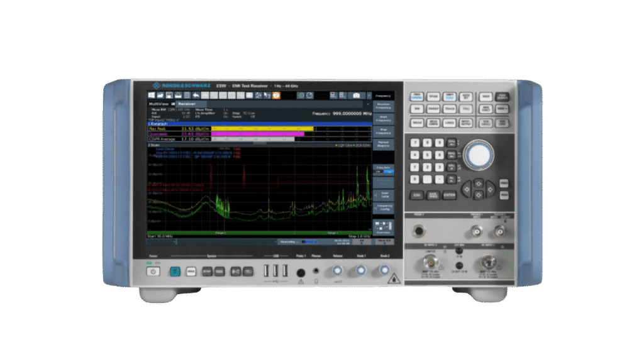The image size is (644, 362).
Task: Expand the Frequency Config softkey
Action: (384, 208)
